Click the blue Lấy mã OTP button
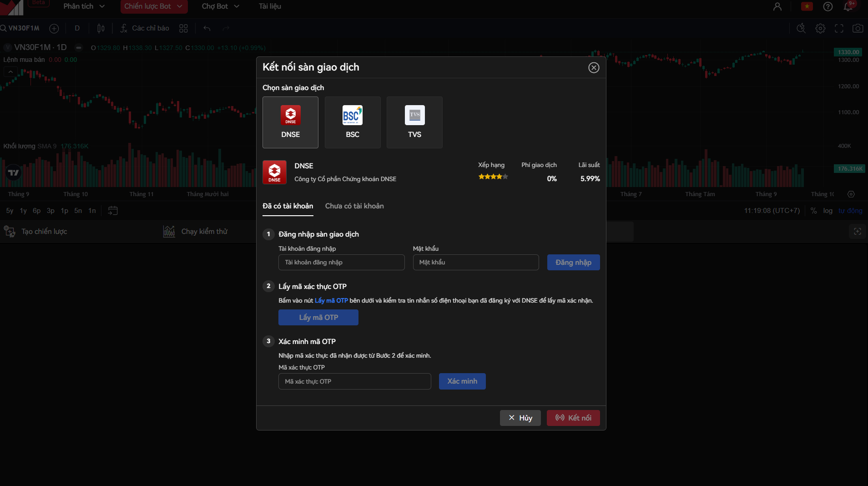The height and width of the screenshot is (486, 868). click(x=318, y=318)
